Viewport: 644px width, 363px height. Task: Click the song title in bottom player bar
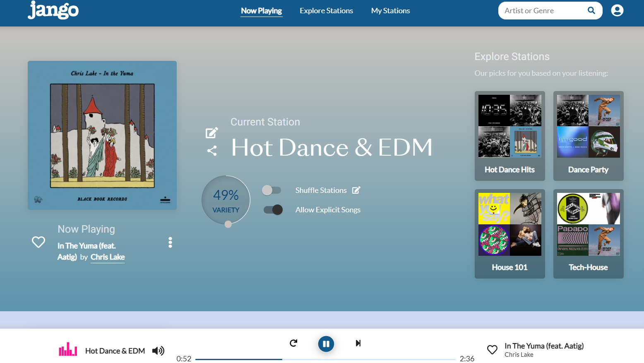coord(544,346)
